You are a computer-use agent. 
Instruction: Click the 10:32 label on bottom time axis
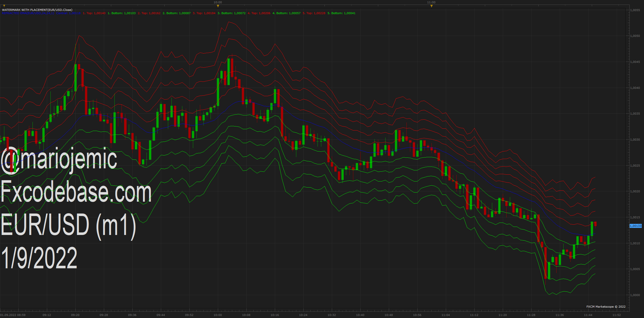click(x=332, y=315)
